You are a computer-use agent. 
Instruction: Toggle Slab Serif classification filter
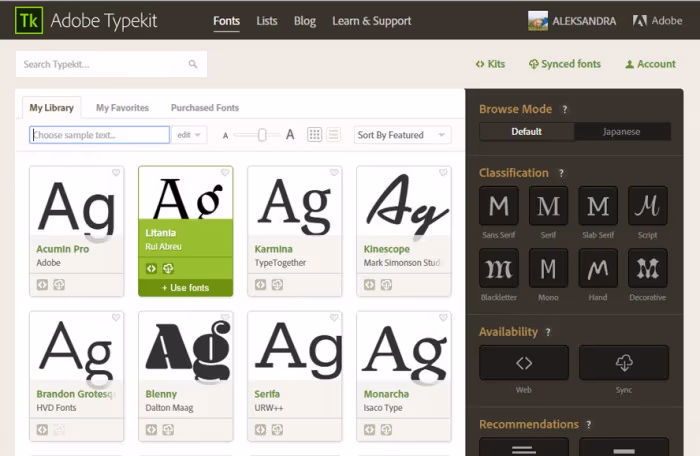coord(598,206)
